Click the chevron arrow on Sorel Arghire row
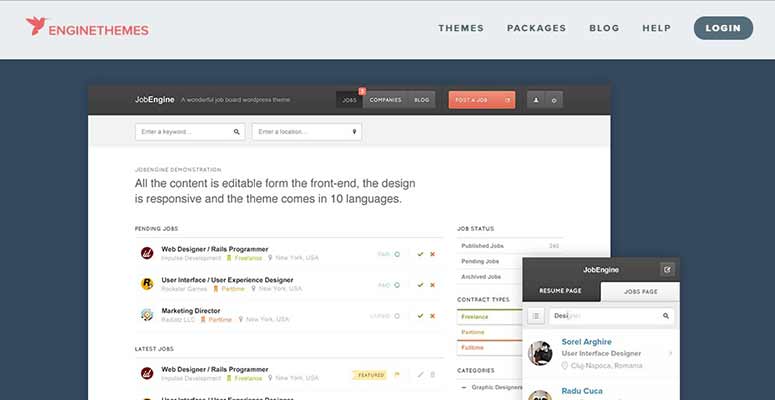This screenshot has height=400, width=775. (671, 353)
